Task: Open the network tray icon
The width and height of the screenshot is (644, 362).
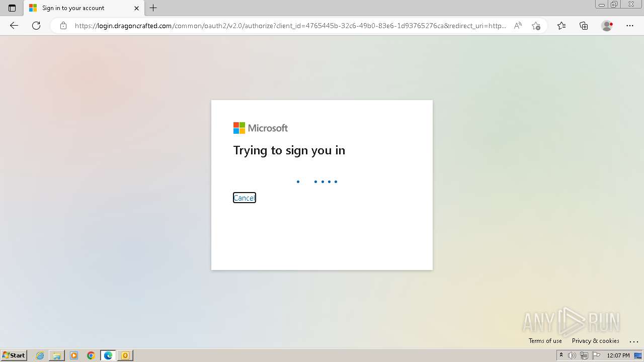Action: click(584, 355)
